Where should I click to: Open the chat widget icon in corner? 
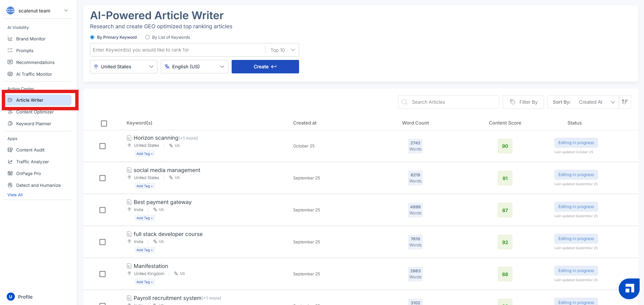point(629,289)
